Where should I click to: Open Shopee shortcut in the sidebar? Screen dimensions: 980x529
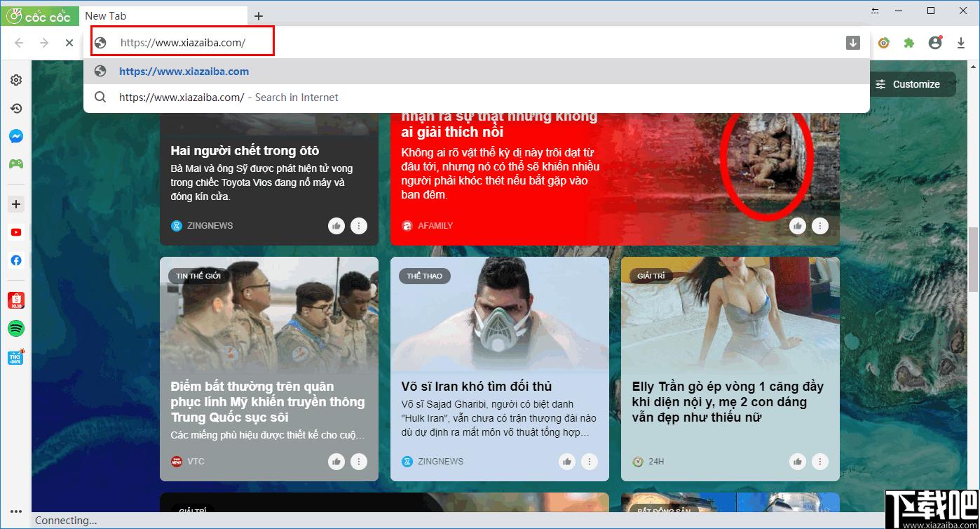tap(15, 300)
